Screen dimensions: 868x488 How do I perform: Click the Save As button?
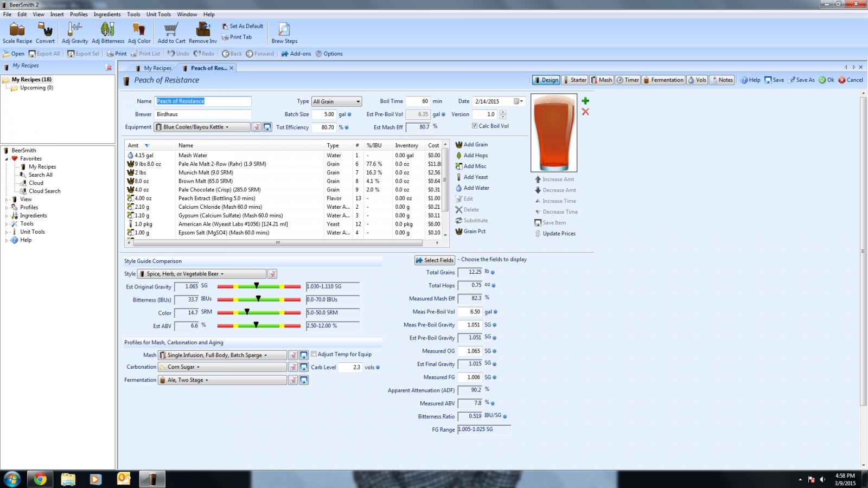click(802, 80)
